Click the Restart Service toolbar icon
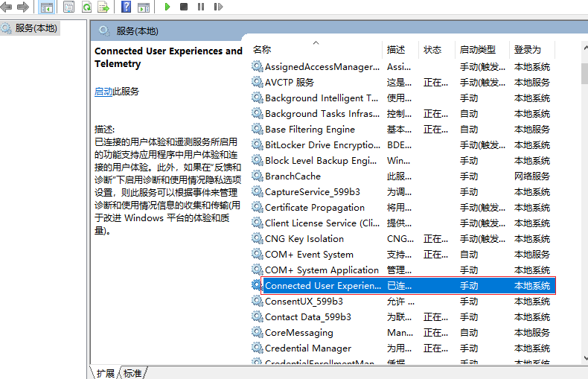The height and width of the screenshot is (379, 588). [x=218, y=7]
